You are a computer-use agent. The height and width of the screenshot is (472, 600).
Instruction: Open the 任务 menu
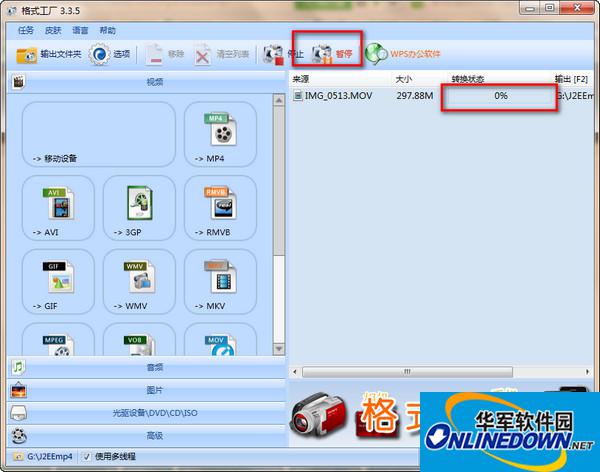26,30
